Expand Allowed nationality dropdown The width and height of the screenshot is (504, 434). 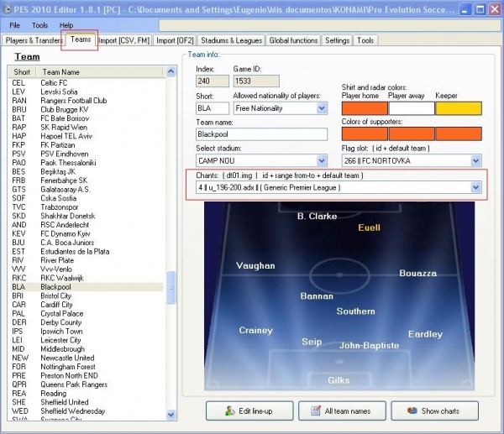322,108
